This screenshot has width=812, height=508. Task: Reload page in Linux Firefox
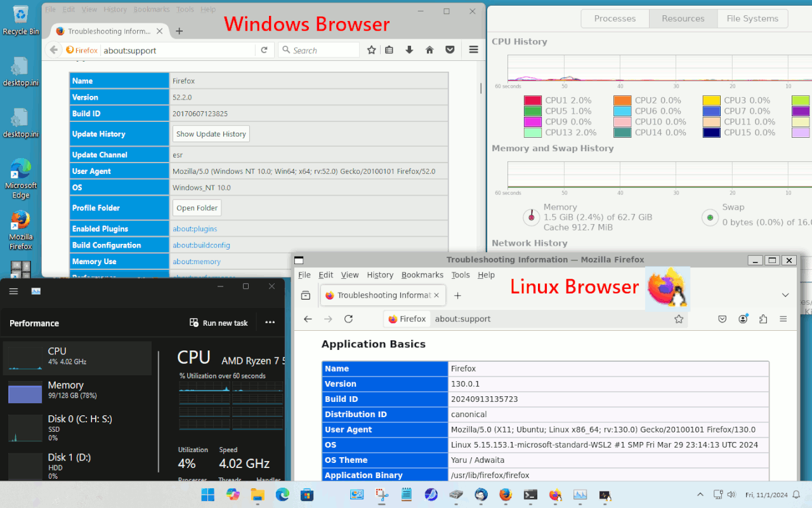(348, 319)
